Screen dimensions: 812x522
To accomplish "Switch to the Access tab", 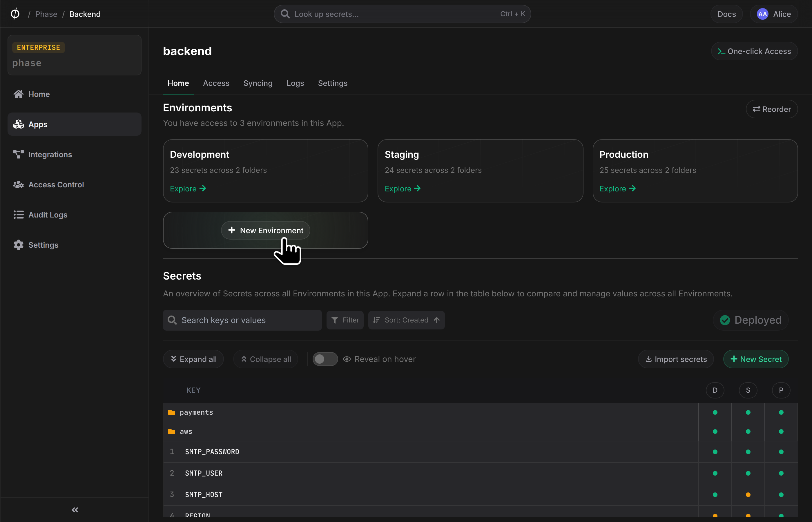I will [216, 83].
